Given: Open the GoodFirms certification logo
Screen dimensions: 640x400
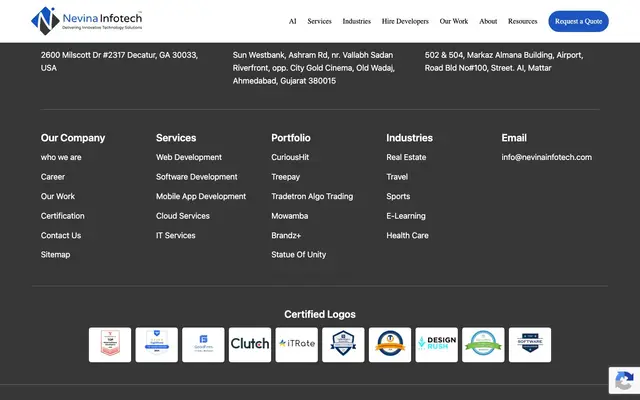Looking at the screenshot, I should click(x=203, y=344).
